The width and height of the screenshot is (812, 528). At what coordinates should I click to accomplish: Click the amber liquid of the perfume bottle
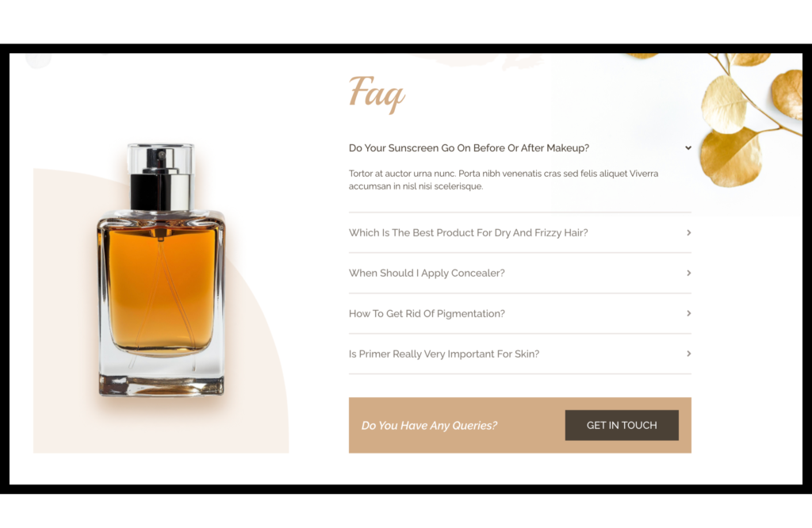click(x=161, y=290)
